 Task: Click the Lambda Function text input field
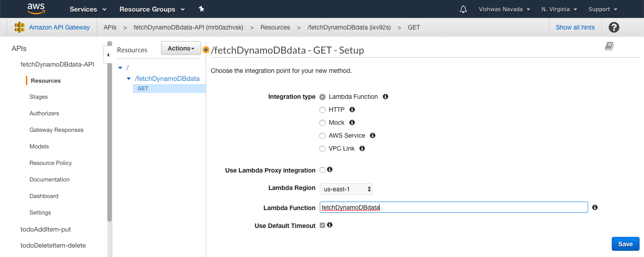453,207
